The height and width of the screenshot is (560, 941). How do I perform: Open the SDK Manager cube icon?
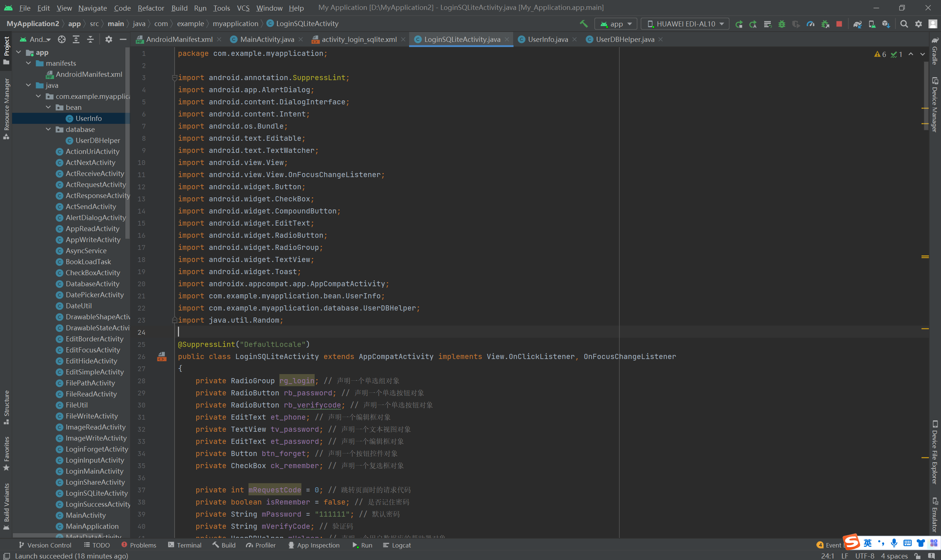tap(886, 24)
